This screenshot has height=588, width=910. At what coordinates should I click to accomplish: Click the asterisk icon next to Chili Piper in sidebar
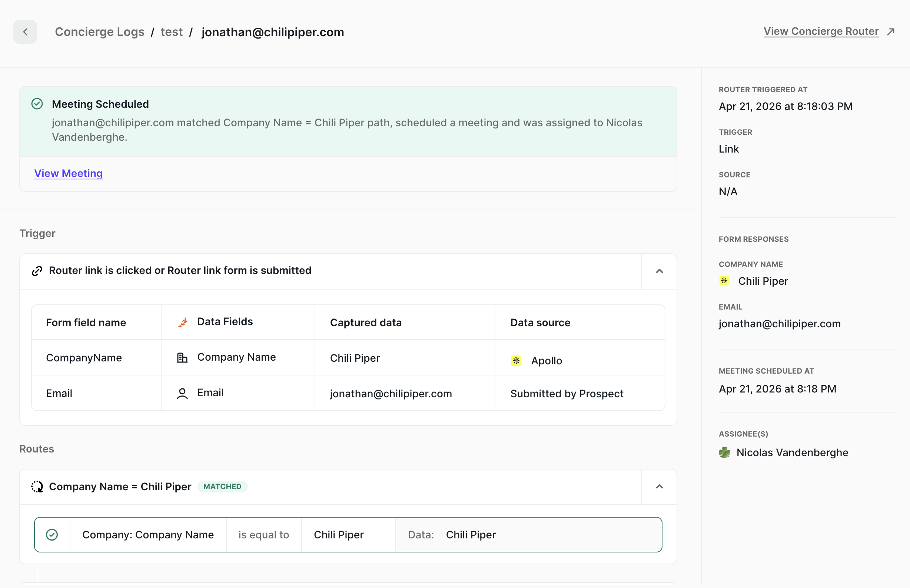(724, 281)
